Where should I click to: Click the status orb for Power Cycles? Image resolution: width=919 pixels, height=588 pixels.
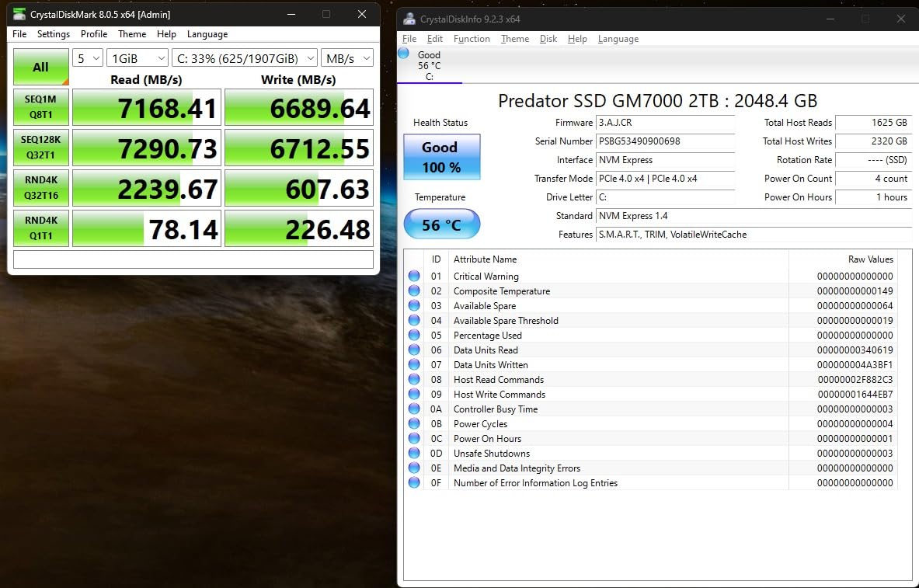click(x=414, y=423)
